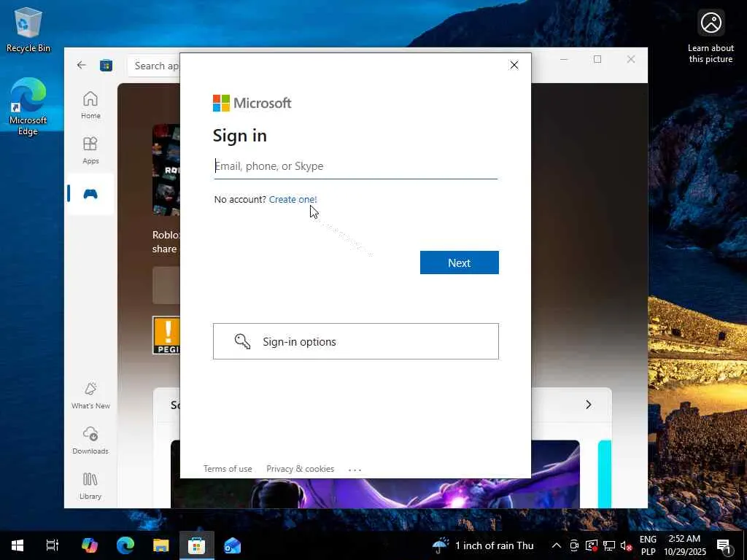Show more footer options via the three dots
The width and height of the screenshot is (747, 560).
[355, 470]
